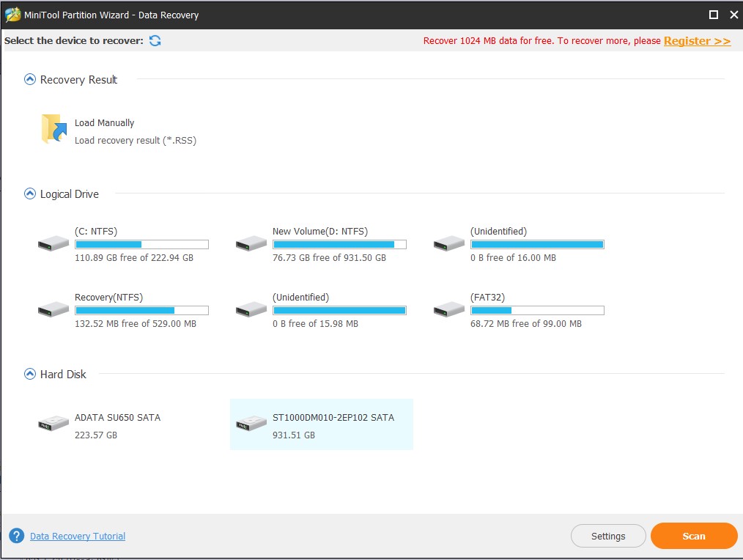Click 'ADATA SU650 SATA' disk name
Viewport: 743px width, 560px height.
coord(117,417)
